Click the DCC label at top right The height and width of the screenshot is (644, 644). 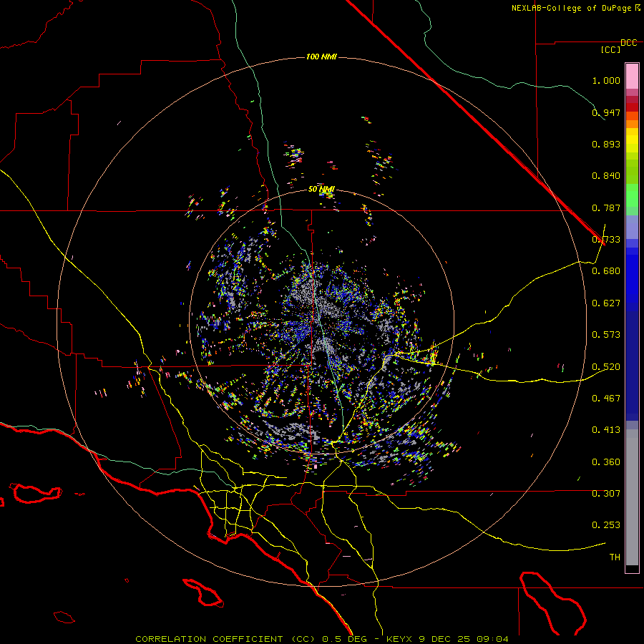coord(628,43)
